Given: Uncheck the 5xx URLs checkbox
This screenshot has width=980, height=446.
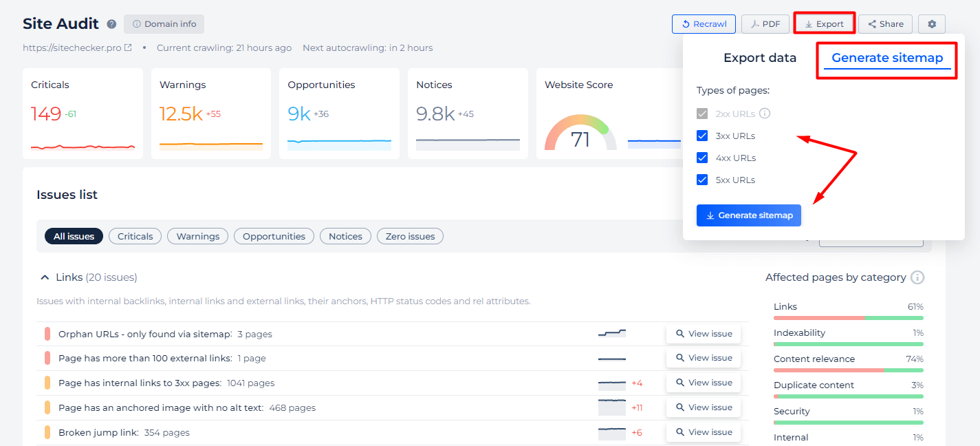Looking at the screenshot, I should point(702,180).
